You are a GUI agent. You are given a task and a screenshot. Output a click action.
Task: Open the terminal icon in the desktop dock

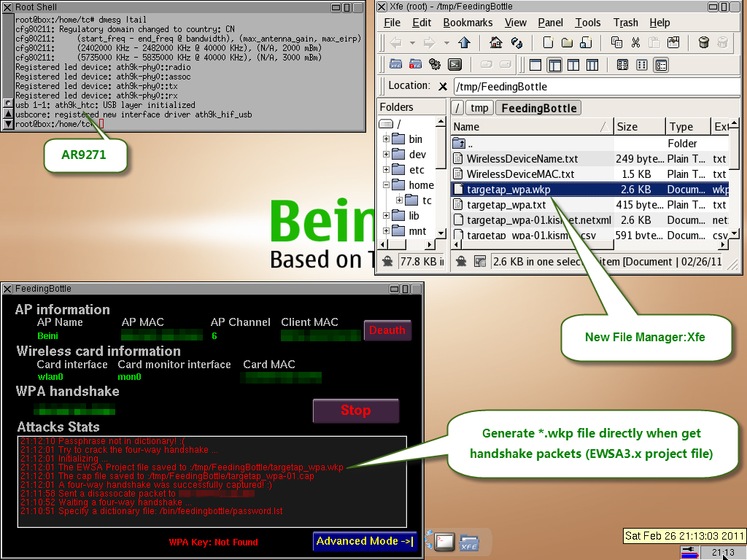coord(444,542)
